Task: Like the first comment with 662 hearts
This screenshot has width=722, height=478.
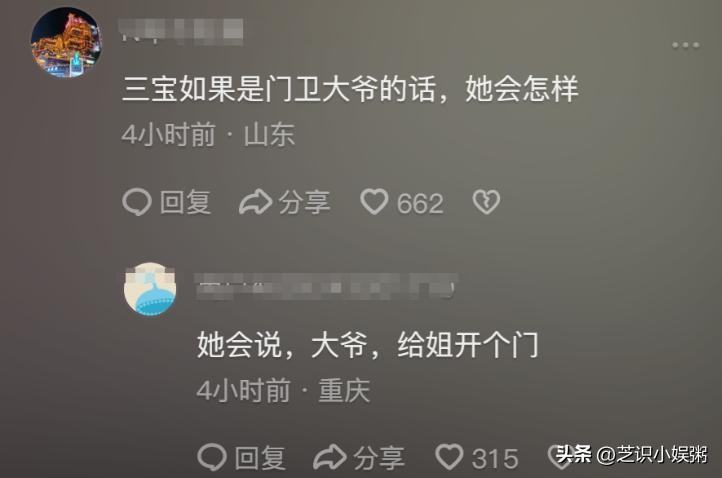Action: 374,202
